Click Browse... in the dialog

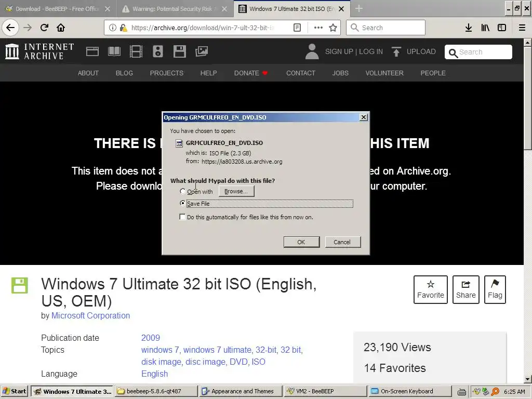236,191
